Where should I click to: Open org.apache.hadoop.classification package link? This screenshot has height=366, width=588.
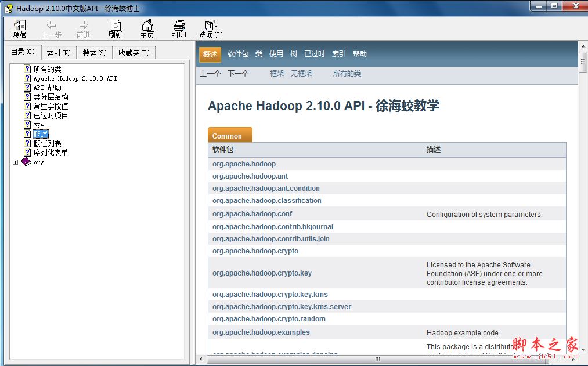[x=266, y=201]
